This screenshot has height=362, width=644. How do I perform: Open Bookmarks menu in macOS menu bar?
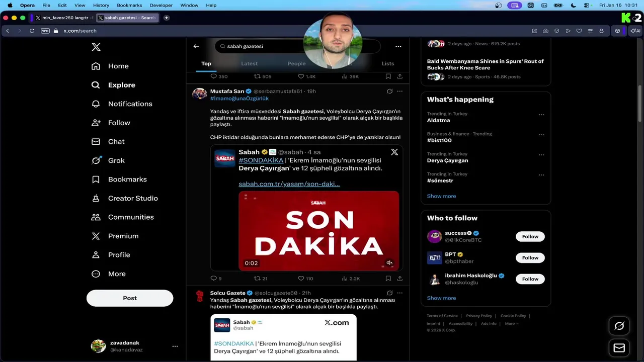[129, 5]
